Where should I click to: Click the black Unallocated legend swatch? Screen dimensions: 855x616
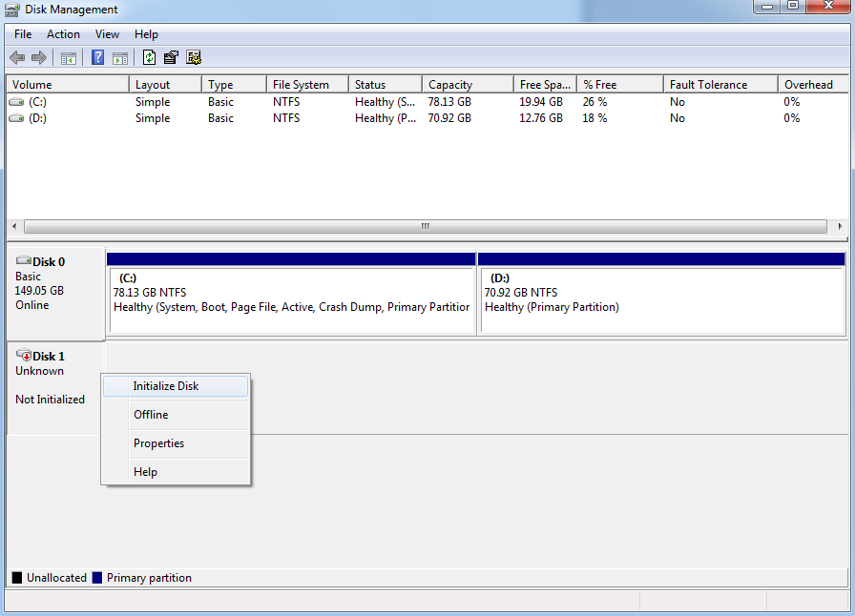pyautogui.click(x=17, y=578)
